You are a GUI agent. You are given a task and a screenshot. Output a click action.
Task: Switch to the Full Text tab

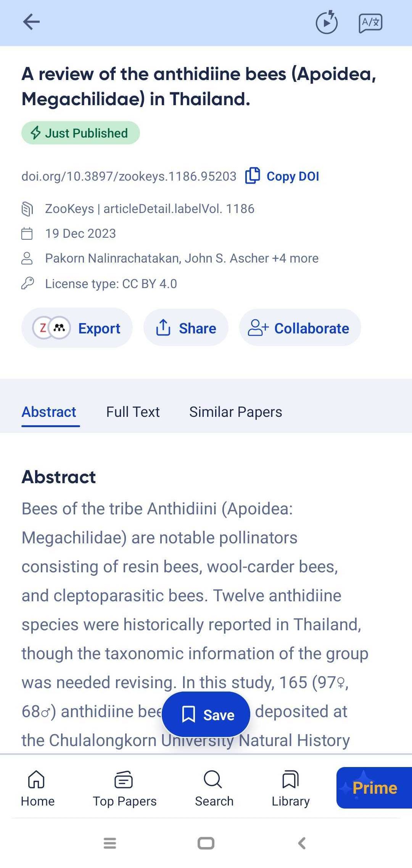[x=133, y=412]
